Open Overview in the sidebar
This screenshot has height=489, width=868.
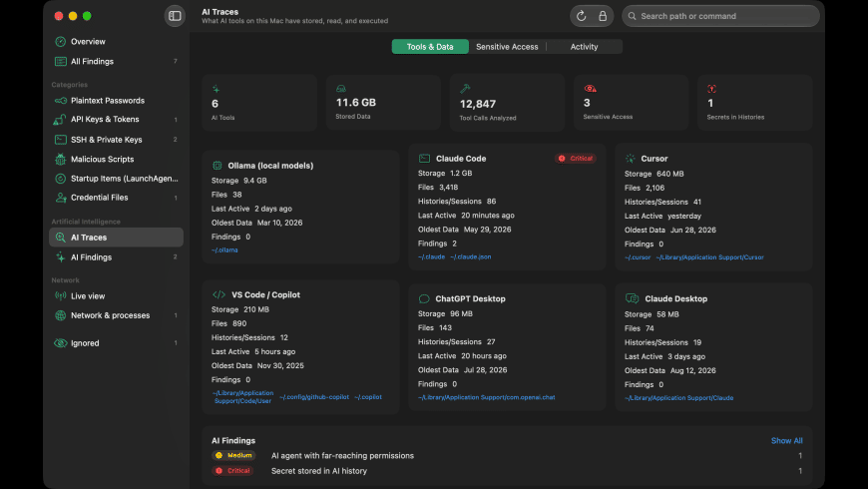(x=116, y=42)
